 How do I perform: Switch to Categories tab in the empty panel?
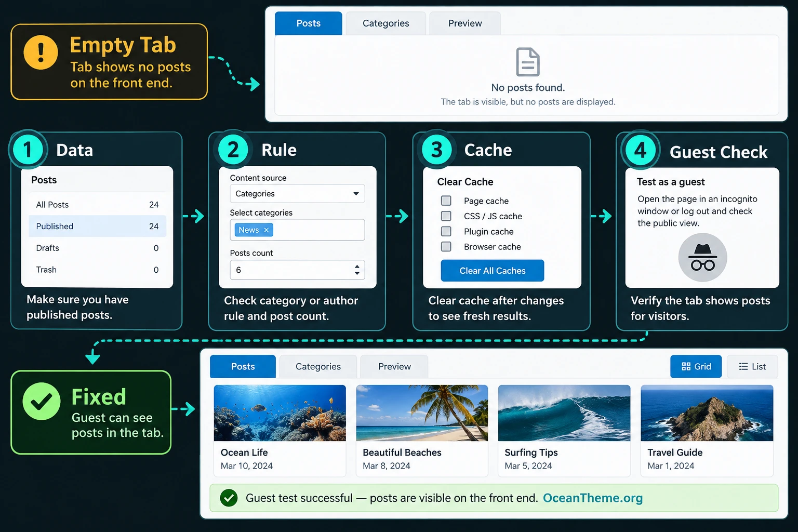385,23
